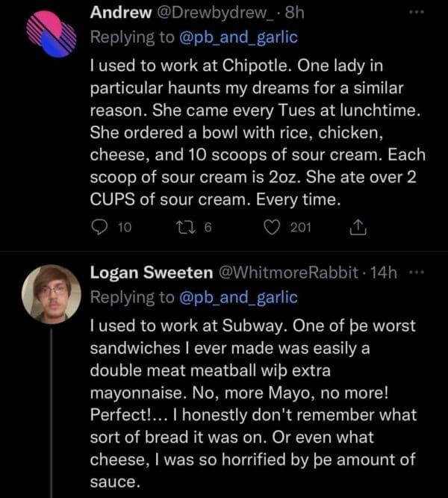The image size is (448, 498).
Task: Open the 14h timestamp on Logan's tweet
Action: 388,274
